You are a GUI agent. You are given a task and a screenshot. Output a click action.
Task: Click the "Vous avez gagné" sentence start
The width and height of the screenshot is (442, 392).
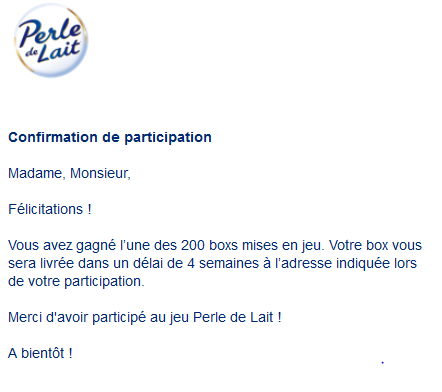coord(62,245)
